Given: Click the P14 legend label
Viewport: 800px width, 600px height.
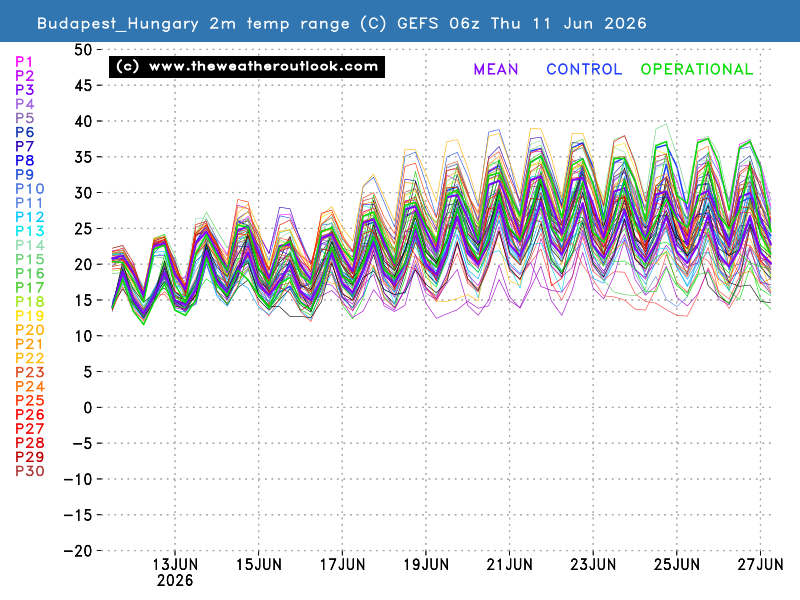Looking at the screenshot, I should pyautogui.click(x=30, y=245).
